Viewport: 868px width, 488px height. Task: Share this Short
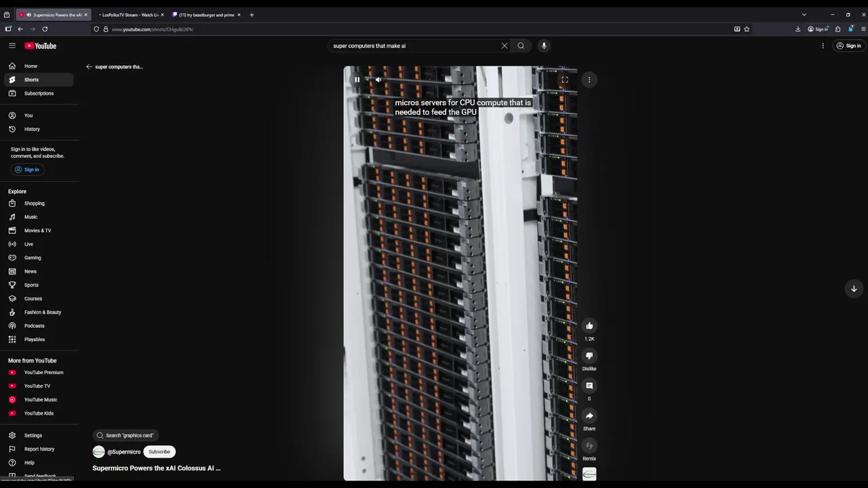589,415
